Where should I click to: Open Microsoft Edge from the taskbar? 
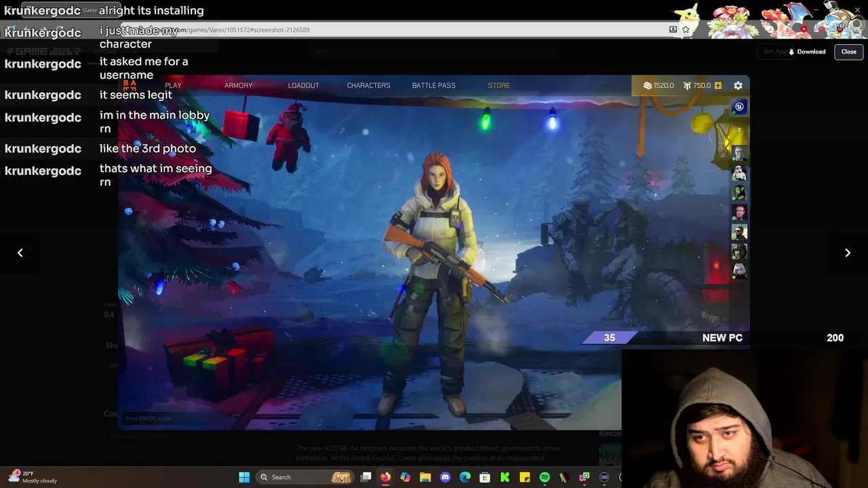click(x=465, y=477)
